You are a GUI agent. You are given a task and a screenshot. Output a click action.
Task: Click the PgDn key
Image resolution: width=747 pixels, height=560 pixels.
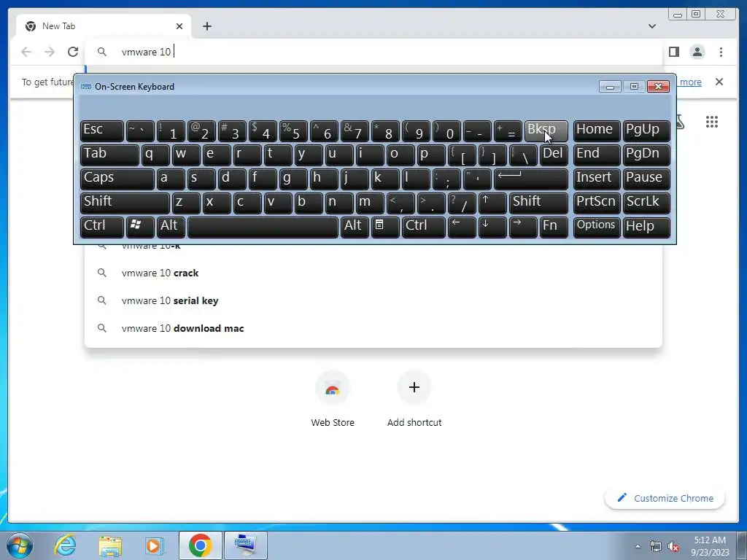(646, 155)
